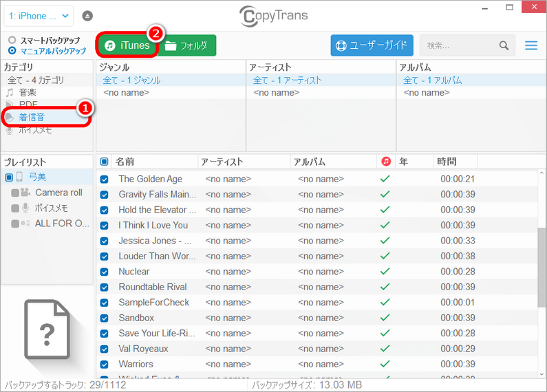
Task: Click the green Folder backup button
Action: click(187, 45)
